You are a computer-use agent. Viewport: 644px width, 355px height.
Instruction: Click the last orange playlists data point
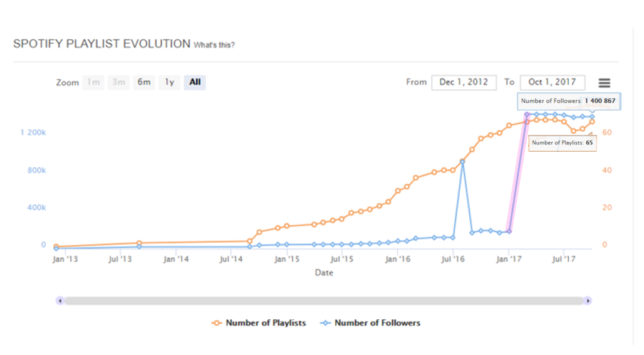pyautogui.click(x=592, y=122)
